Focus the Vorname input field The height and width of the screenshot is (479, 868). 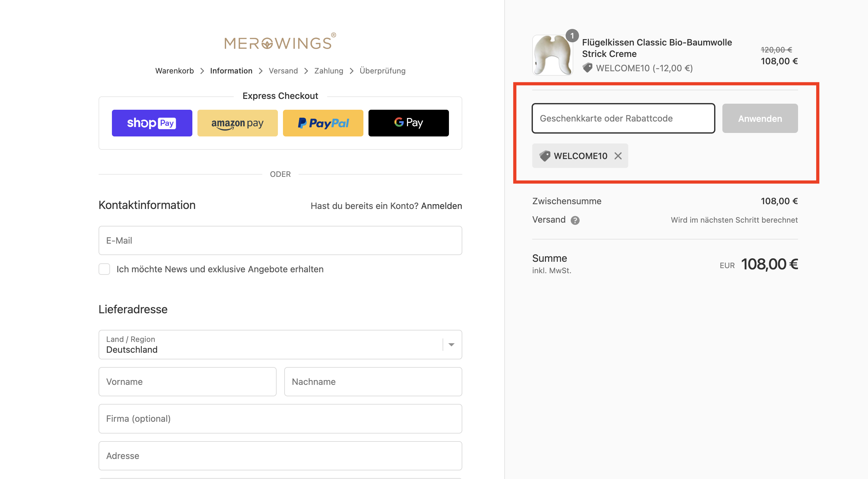(x=187, y=382)
